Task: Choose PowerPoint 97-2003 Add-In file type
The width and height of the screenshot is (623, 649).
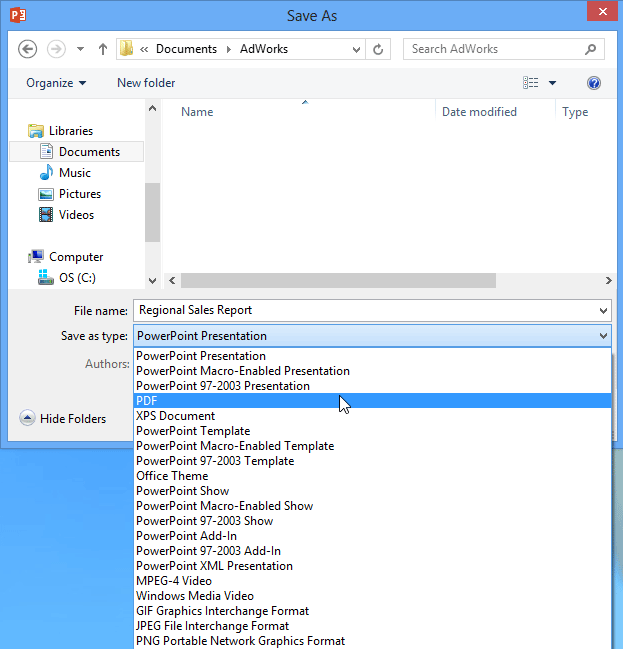Action: (x=373, y=551)
